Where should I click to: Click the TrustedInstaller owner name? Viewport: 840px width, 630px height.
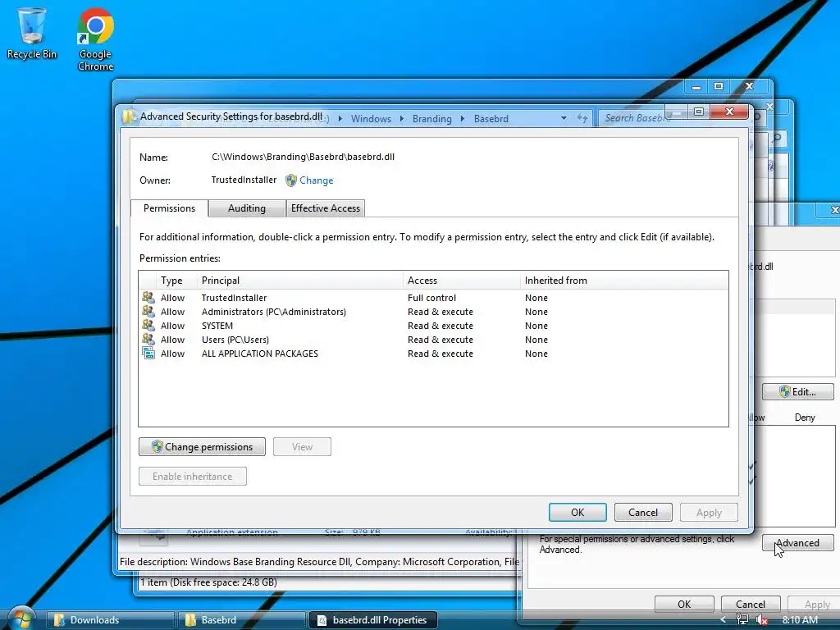(x=244, y=180)
